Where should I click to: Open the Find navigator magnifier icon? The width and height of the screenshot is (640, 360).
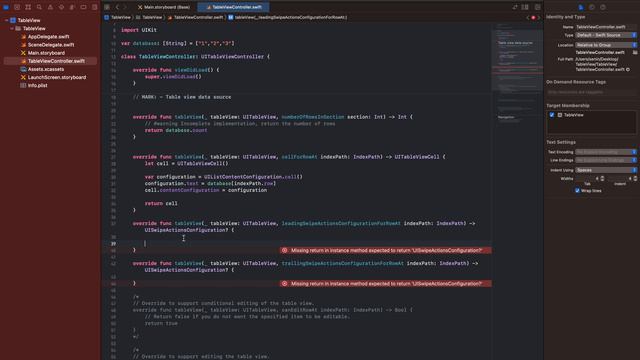[39, 7]
